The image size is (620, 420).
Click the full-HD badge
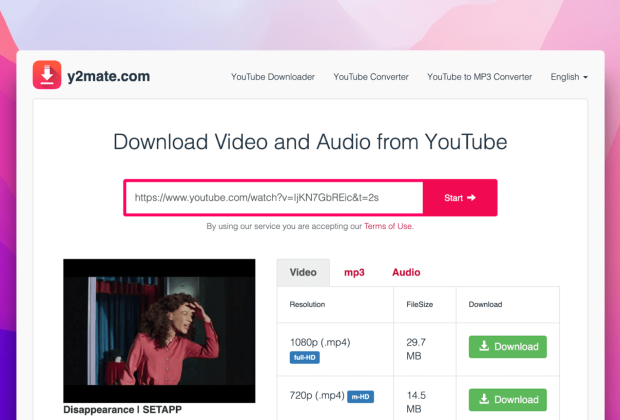tap(305, 358)
